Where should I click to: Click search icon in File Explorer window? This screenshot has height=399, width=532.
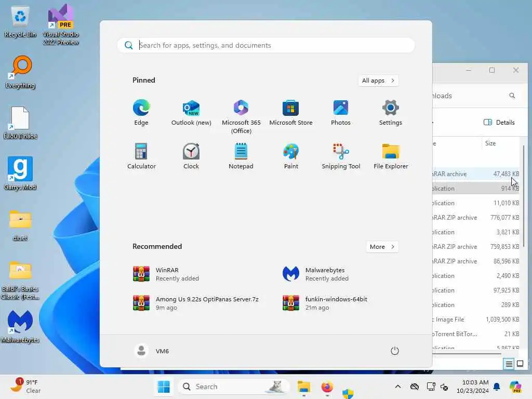[x=512, y=96]
